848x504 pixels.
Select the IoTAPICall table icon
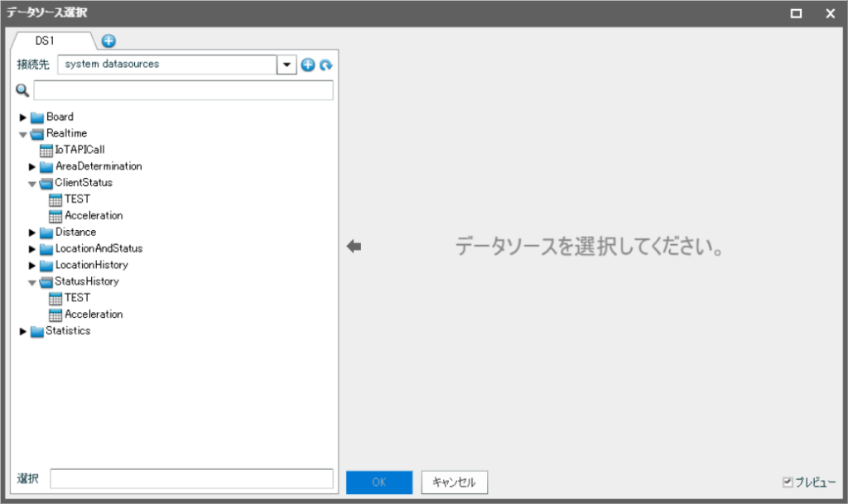coord(46,150)
